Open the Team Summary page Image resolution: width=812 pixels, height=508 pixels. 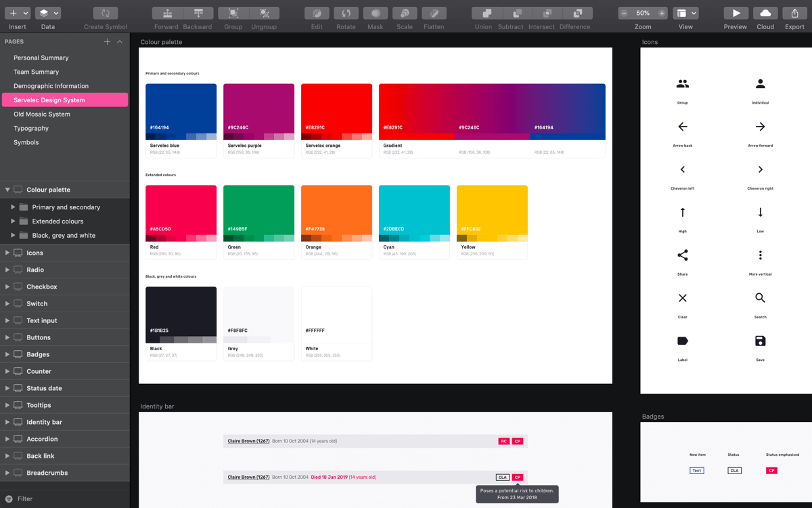coord(65,72)
